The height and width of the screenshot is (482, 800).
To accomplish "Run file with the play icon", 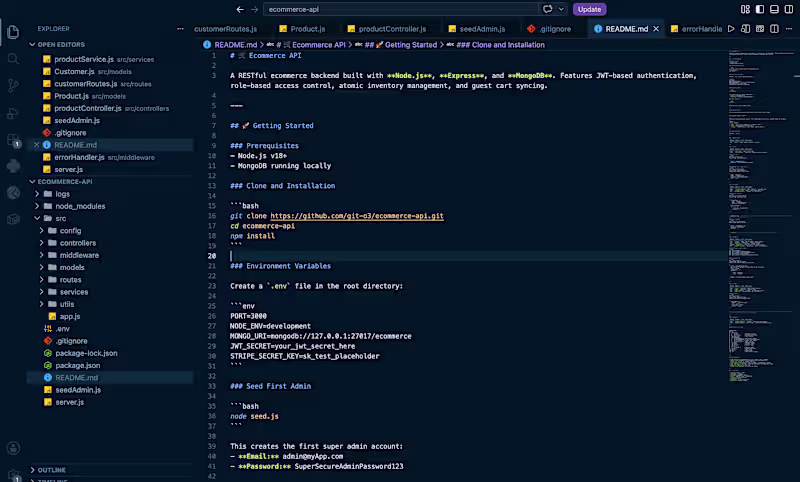I will (x=731, y=29).
